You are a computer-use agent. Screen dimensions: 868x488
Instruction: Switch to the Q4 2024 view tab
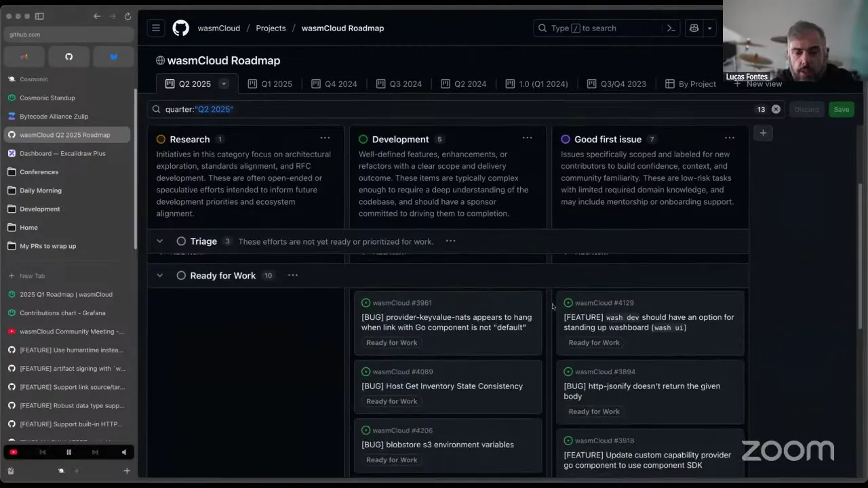[334, 84]
